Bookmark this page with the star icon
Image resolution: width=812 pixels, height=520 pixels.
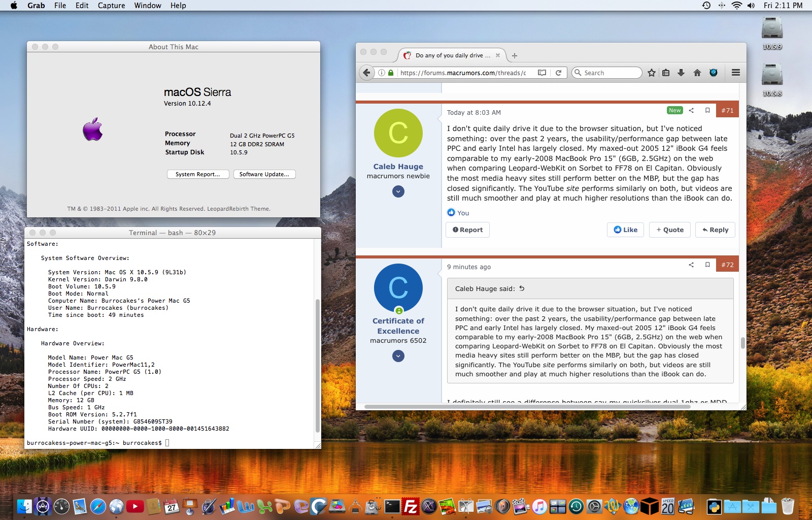point(652,73)
